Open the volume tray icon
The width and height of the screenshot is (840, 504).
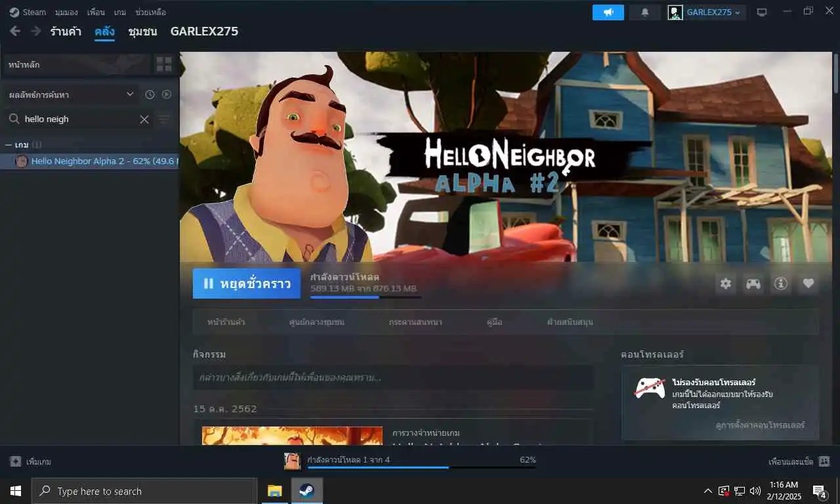point(755,491)
